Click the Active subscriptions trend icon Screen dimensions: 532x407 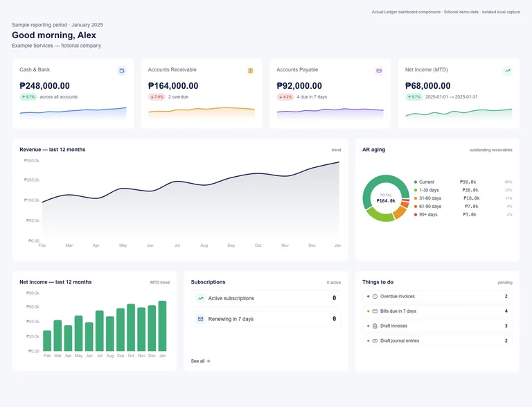pyautogui.click(x=201, y=298)
